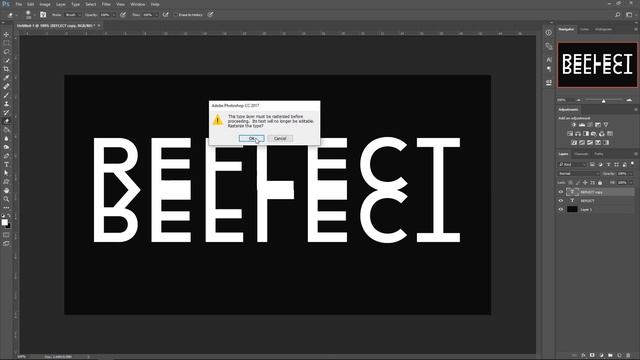Select the Quick Selection tool

pos(6,60)
